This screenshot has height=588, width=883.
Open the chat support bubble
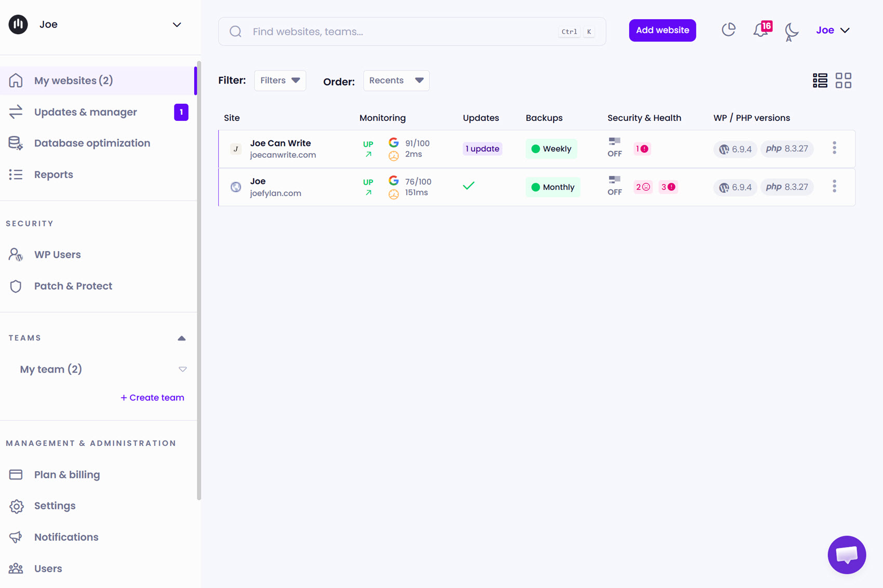tap(847, 555)
